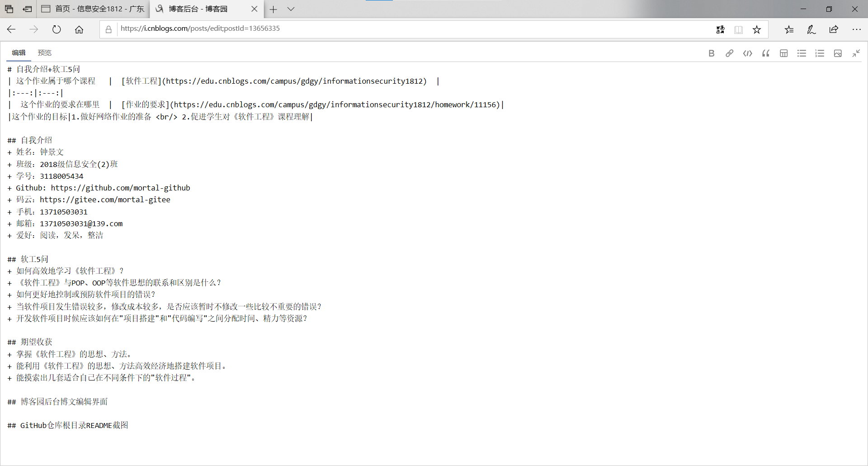Open the browser Settings and more menu
The image size is (868, 466).
point(856,29)
